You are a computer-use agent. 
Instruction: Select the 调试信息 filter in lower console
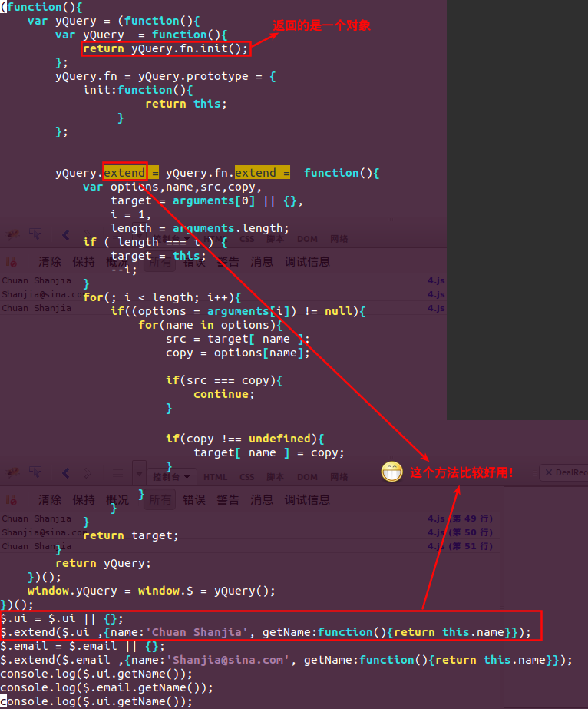(308, 499)
